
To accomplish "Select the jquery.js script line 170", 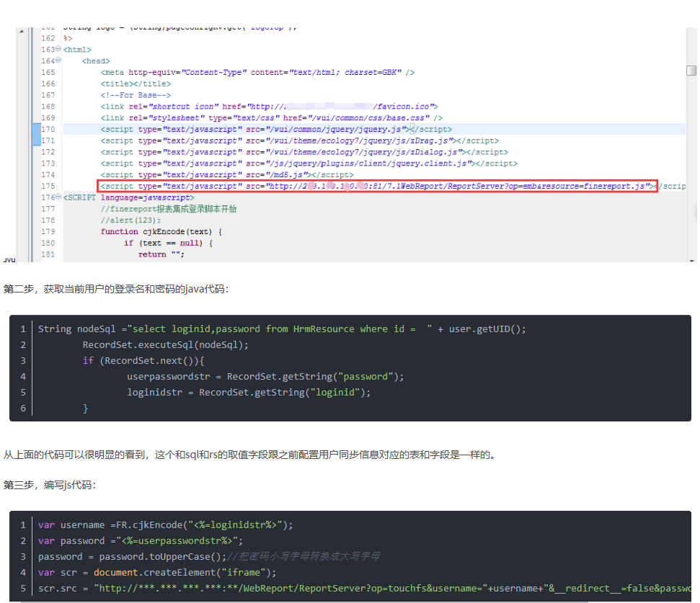I will [x=276, y=129].
